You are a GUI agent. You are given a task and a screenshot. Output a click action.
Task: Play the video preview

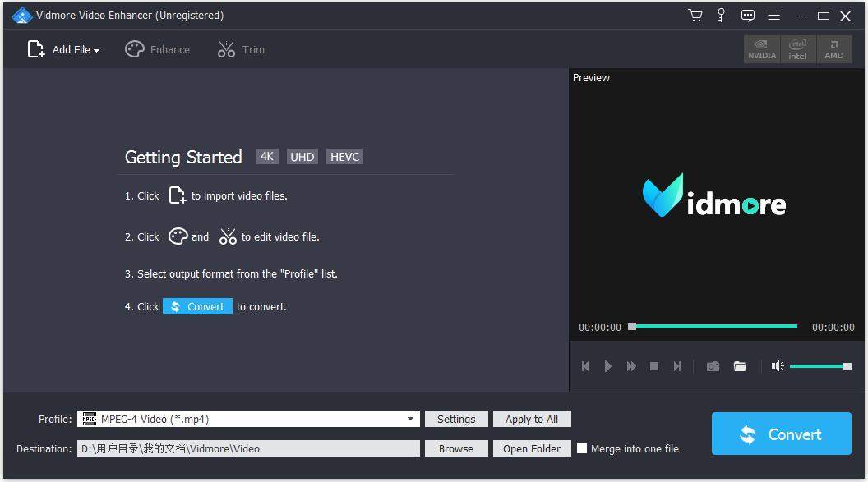pyautogui.click(x=607, y=366)
